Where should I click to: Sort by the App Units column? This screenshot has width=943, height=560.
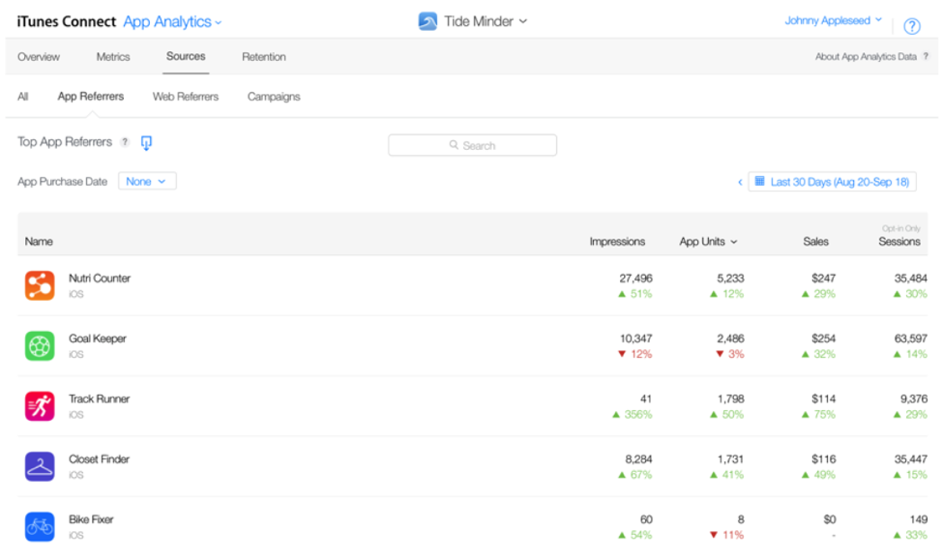point(708,241)
